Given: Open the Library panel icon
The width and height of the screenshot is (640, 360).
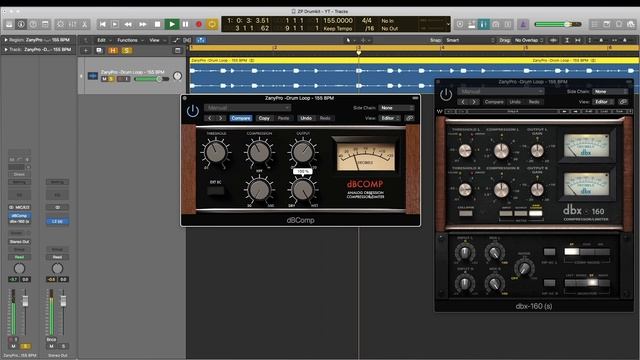Looking at the screenshot, I should pos(9,24).
